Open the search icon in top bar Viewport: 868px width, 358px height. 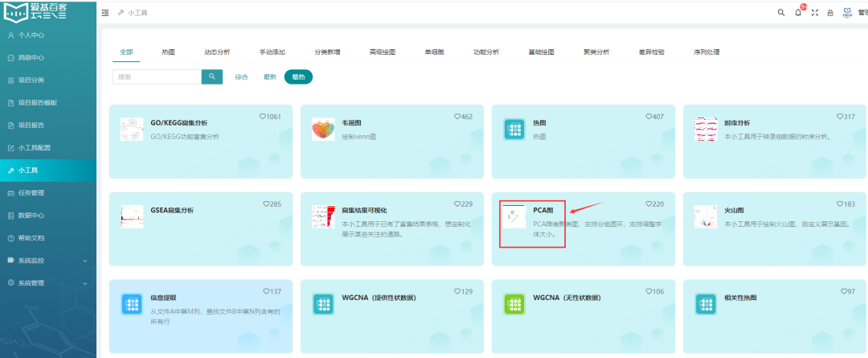(x=781, y=13)
